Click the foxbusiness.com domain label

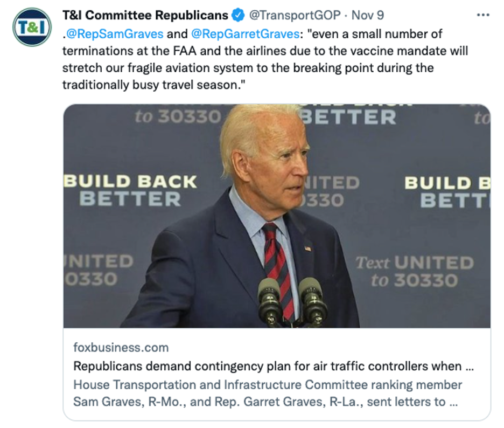pos(121,347)
